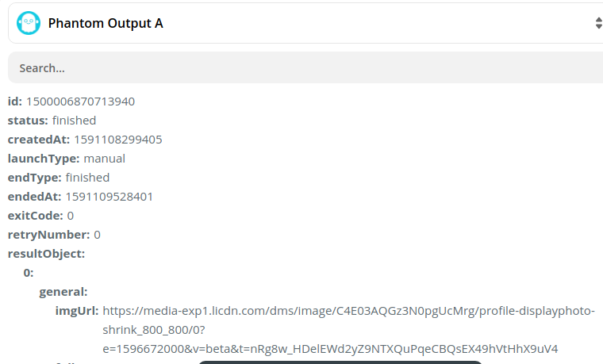The height and width of the screenshot is (364, 603).
Task: Select the URL line with e=1596672000
Action: (x=330, y=349)
